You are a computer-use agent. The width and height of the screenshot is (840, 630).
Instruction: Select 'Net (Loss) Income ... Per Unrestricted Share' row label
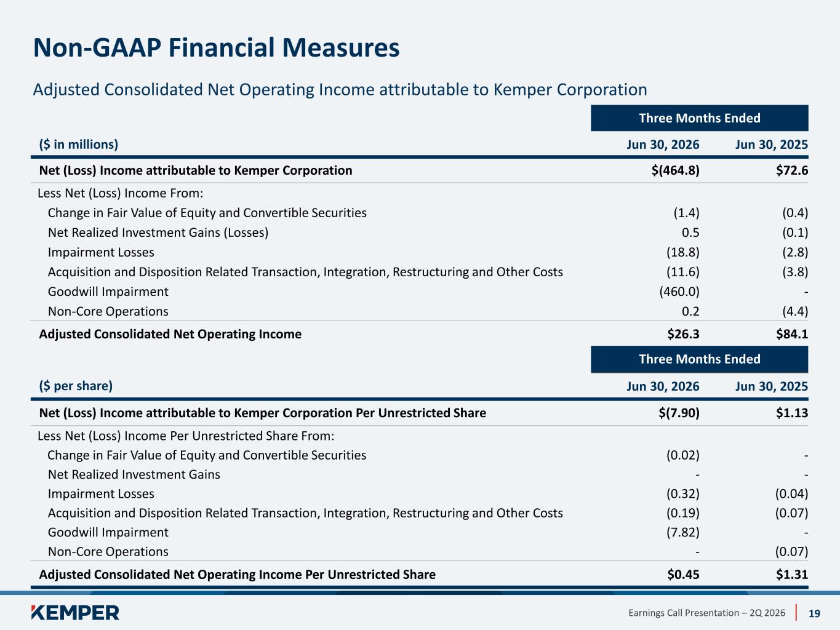(x=263, y=413)
